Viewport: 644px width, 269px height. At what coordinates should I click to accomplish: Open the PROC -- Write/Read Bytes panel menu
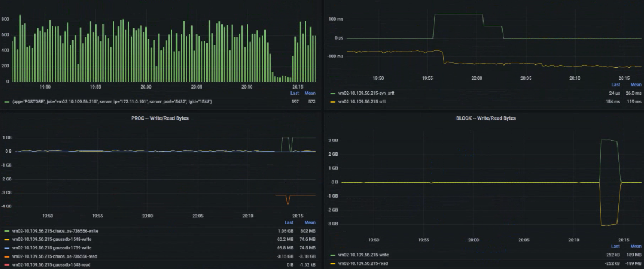[160, 118]
